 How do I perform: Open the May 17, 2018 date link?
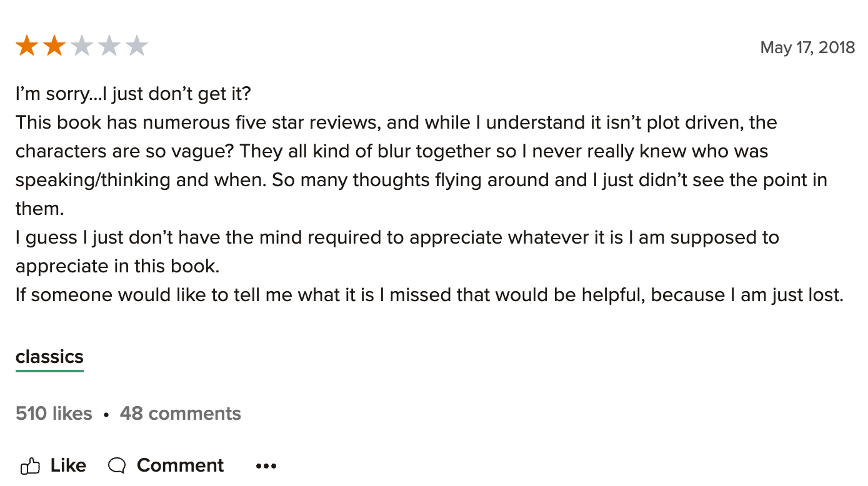807,47
